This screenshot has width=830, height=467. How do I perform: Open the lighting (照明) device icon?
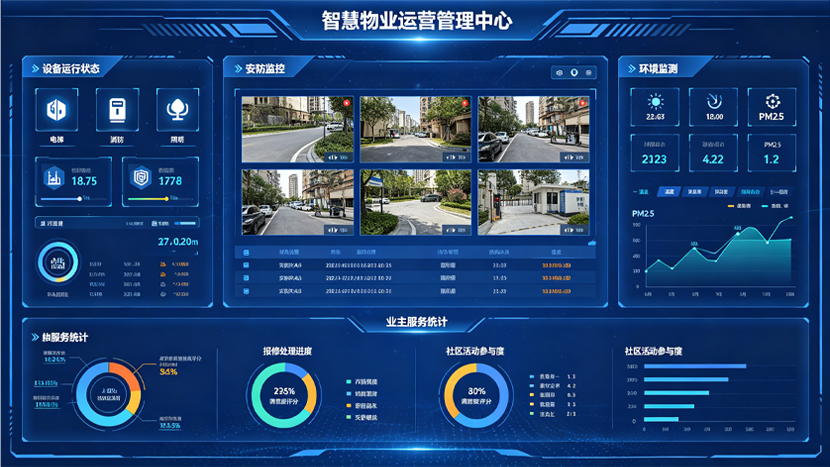177,108
